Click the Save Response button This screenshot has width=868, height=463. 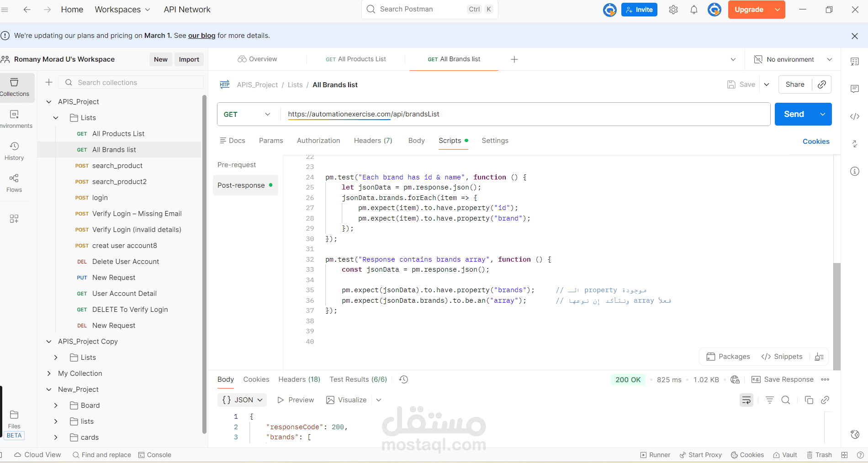(x=783, y=379)
